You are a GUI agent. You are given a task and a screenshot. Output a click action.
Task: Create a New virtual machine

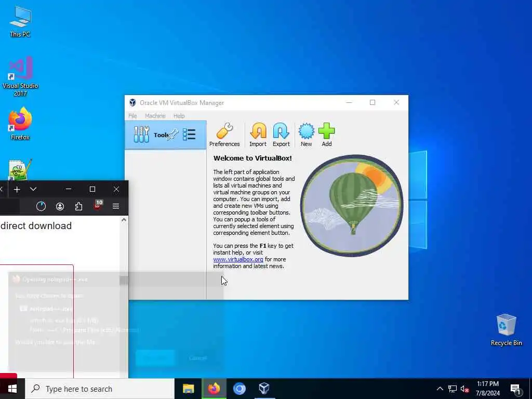click(306, 135)
